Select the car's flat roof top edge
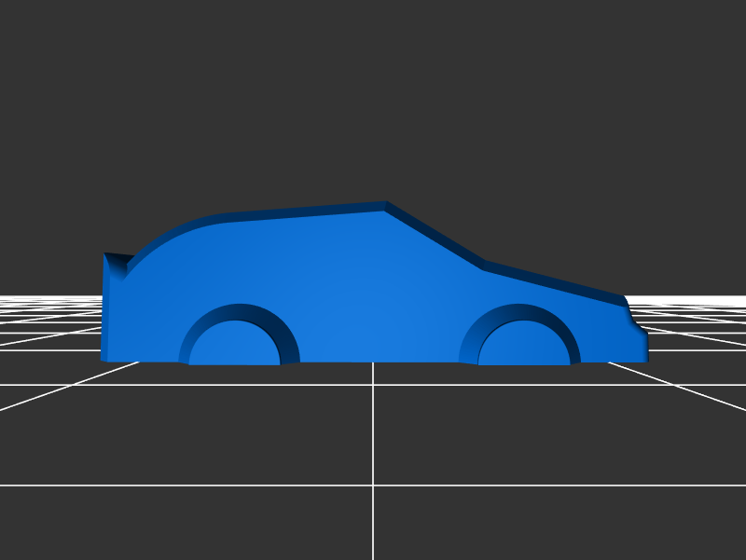Image resolution: width=746 pixels, height=560 pixels. click(x=308, y=211)
